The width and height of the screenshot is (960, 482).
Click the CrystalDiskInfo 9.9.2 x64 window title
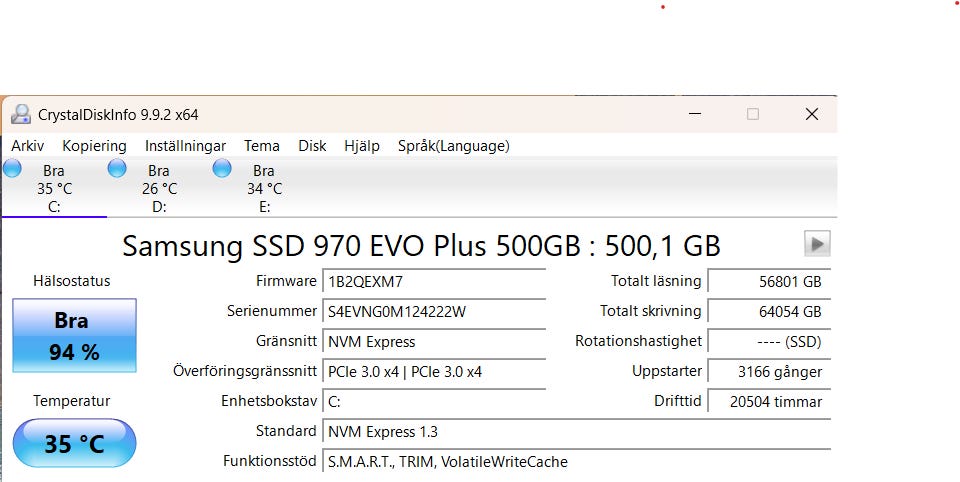(x=118, y=115)
